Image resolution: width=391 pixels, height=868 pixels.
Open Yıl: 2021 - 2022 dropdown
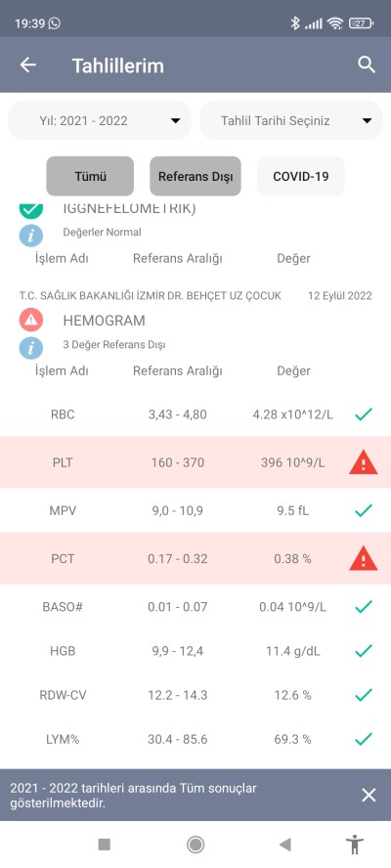pyautogui.click(x=100, y=120)
